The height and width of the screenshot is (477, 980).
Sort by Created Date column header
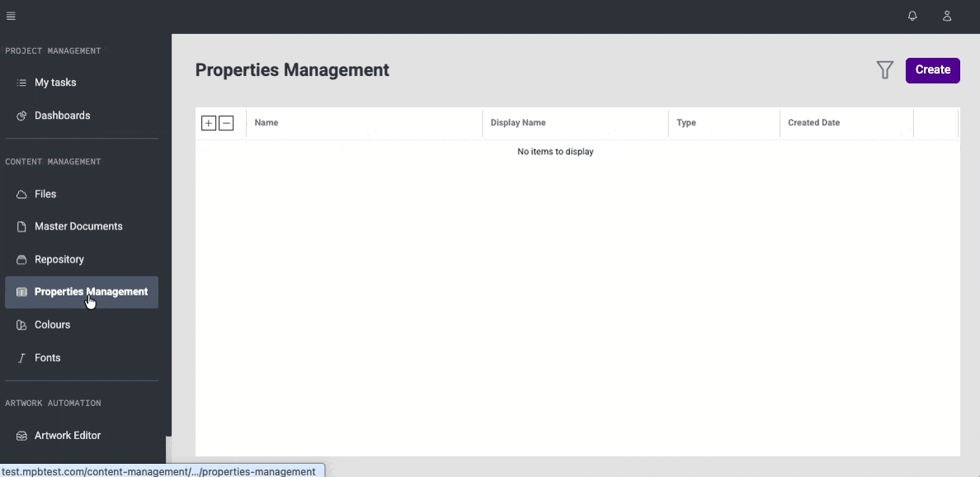(846, 123)
